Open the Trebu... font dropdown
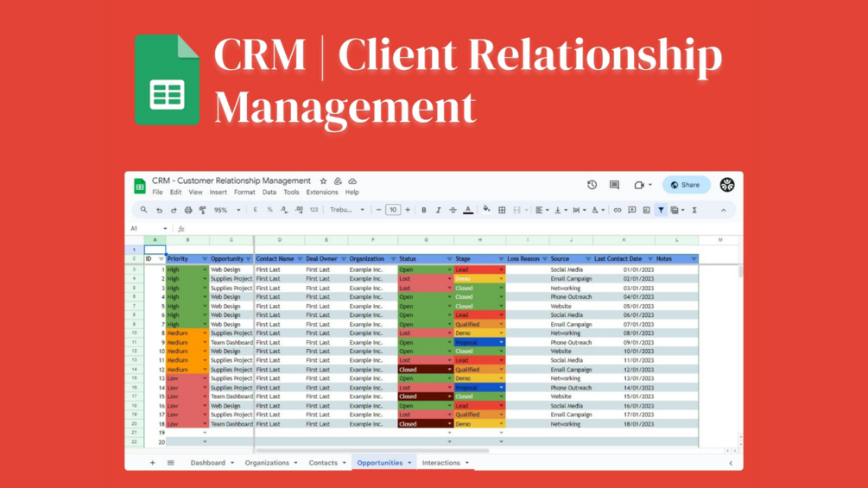The height and width of the screenshot is (488, 868). point(347,210)
